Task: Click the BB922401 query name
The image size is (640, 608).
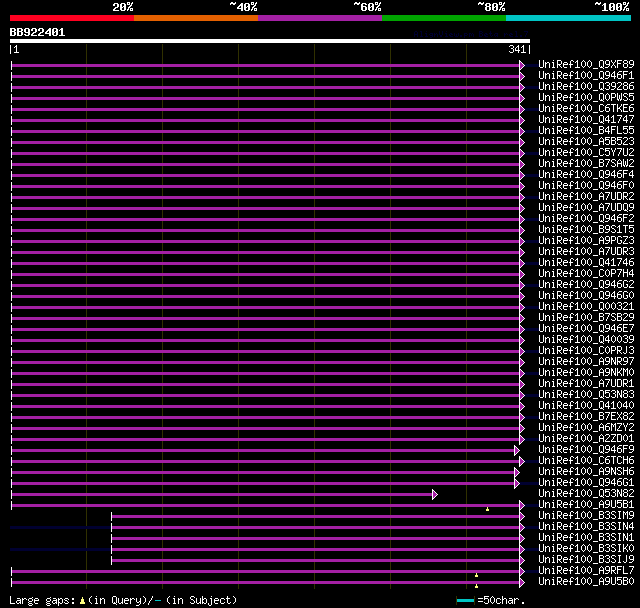Action: click(x=37, y=33)
